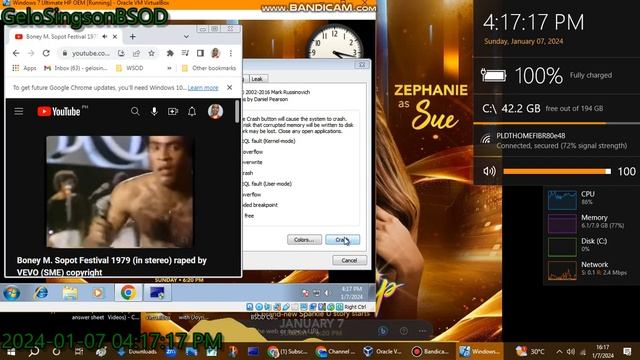Click the VirtualBox optical disc status icon
This screenshot has width=640, height=360.
point(259,307)
